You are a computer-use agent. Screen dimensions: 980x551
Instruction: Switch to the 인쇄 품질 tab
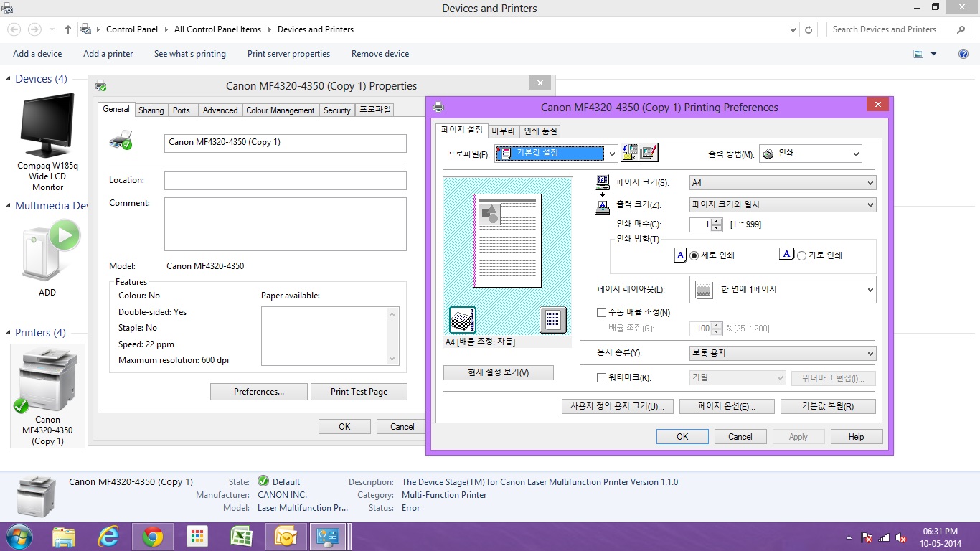tap(540, 131)
